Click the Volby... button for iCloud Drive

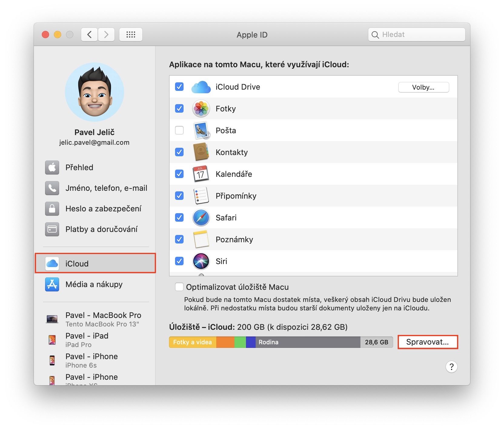pyautogui.click(x=423, y=87)
